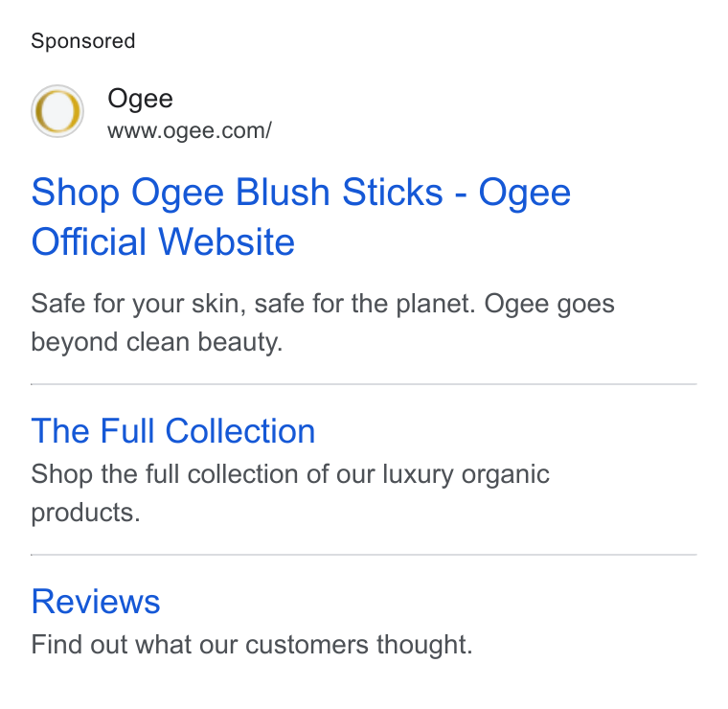Click the word 'customers' in the Reviews description
The height and width of the screenshot is (709, 728).
point(307,645)
